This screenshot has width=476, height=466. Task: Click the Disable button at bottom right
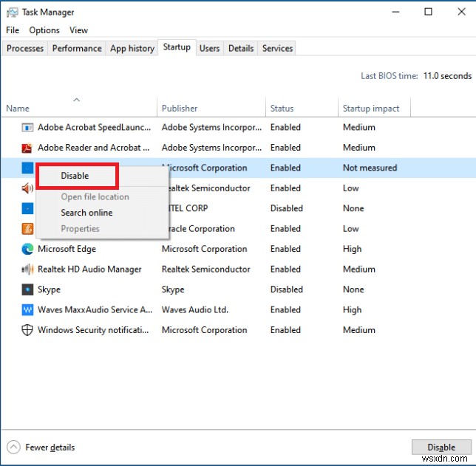[441, 447]
